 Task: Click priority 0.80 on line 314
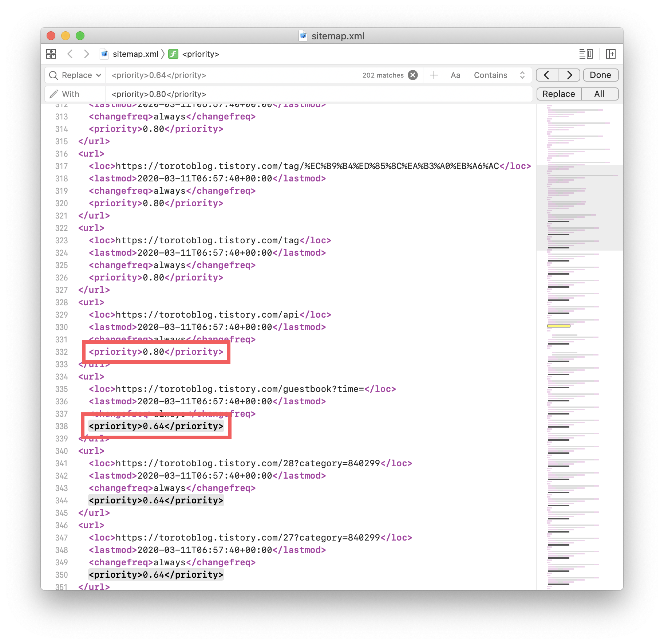[156, 129]
